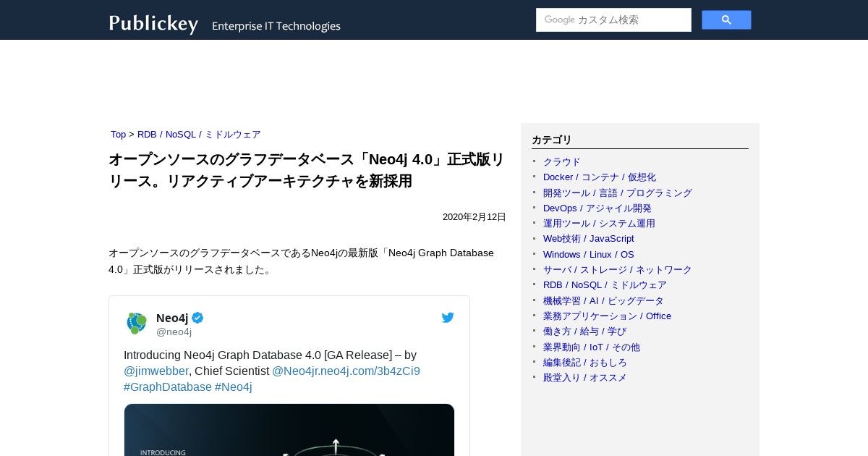Click the @neo4j handle in tweet

coord(174,332)
